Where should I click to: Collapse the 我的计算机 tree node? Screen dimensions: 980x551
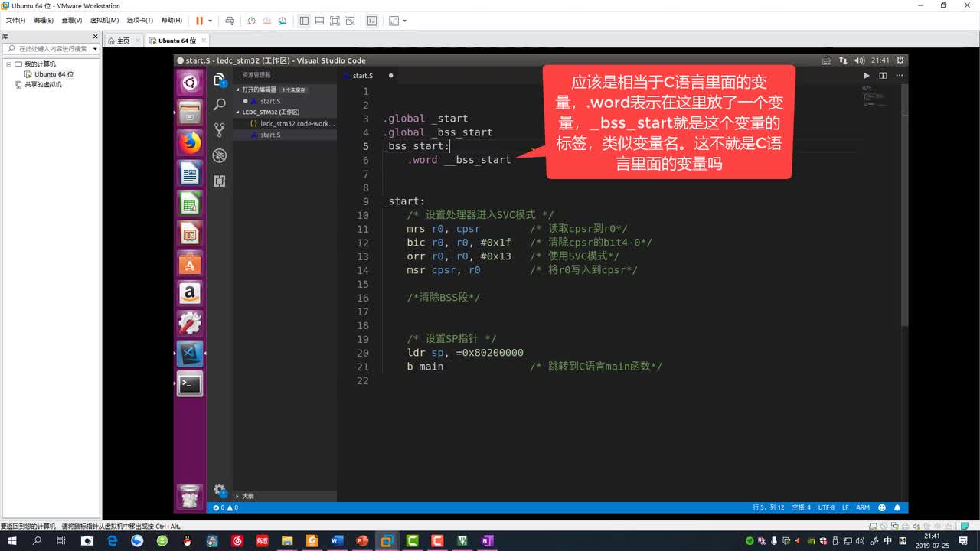tap(9, 64)
